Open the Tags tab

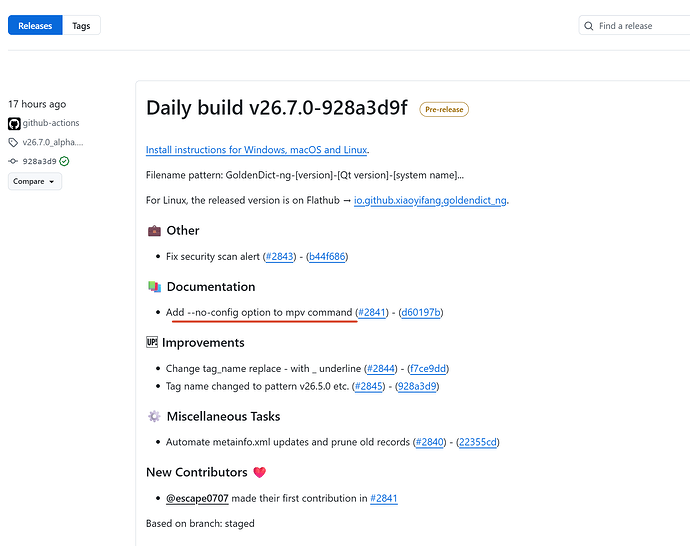(x=81, y=26)
